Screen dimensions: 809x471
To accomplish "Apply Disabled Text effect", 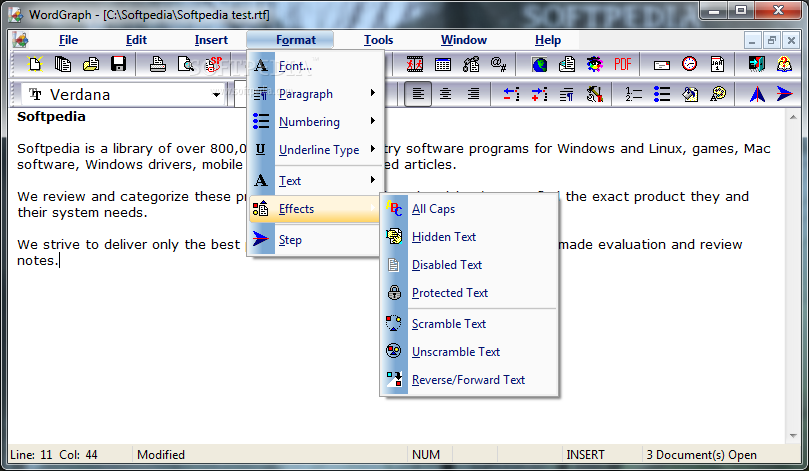I will pyautogui.click(x=469, y=264).
